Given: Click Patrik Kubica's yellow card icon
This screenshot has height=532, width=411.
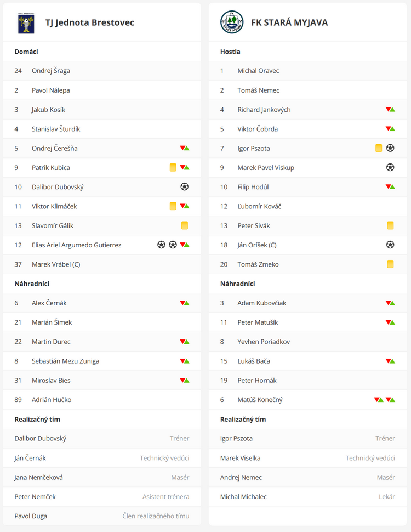Looking at the screenshot, I should click(x=173, y=168).
